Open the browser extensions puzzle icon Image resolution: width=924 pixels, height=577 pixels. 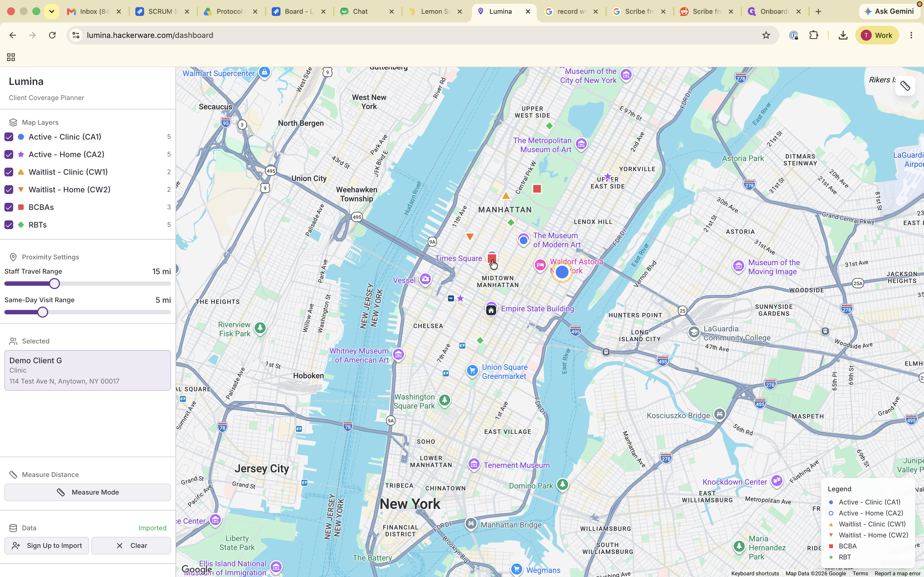tap(814, 35)
